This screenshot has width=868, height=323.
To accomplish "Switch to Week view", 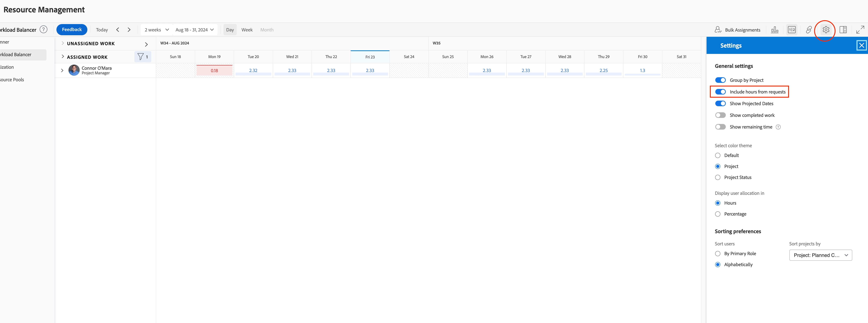I will pos(247,30).
